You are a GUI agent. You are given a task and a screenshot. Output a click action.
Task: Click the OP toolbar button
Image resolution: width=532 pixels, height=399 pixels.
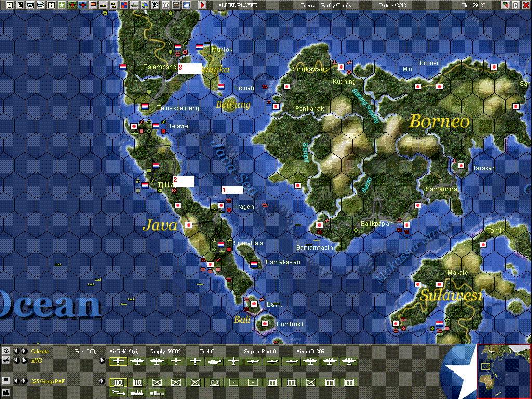(166, 5)
